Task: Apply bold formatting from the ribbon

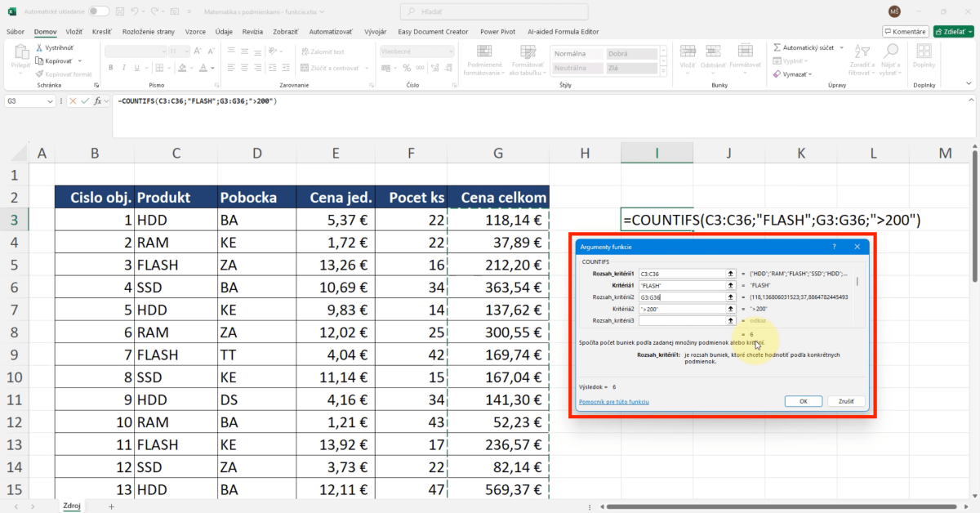Action: coord(111,68)
